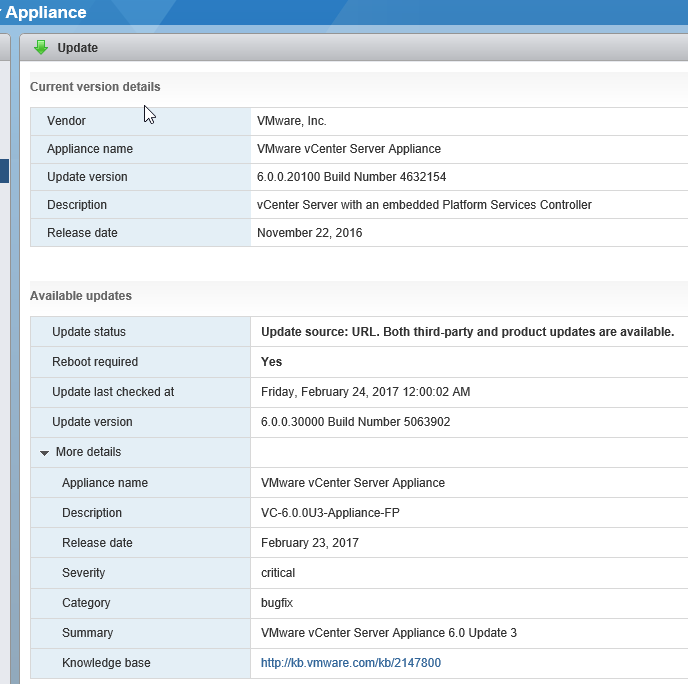The width and height of the screenshot is (688, 684).
Task: Click the bugfix category value
Action: [x=277, y=603]
